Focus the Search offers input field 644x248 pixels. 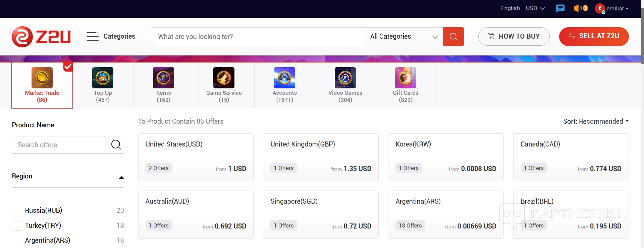point(68,144)
